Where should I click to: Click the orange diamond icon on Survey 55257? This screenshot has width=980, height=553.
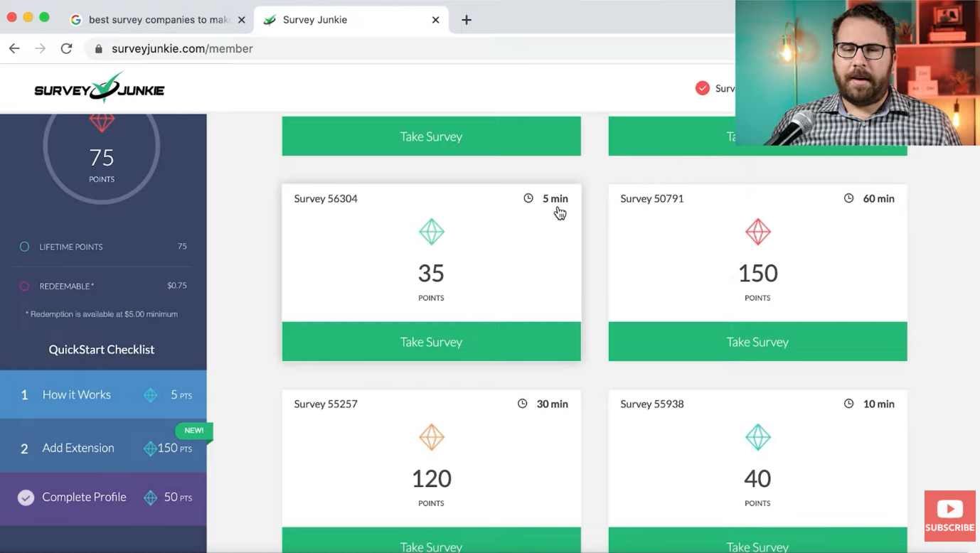(x=431, y=438)
